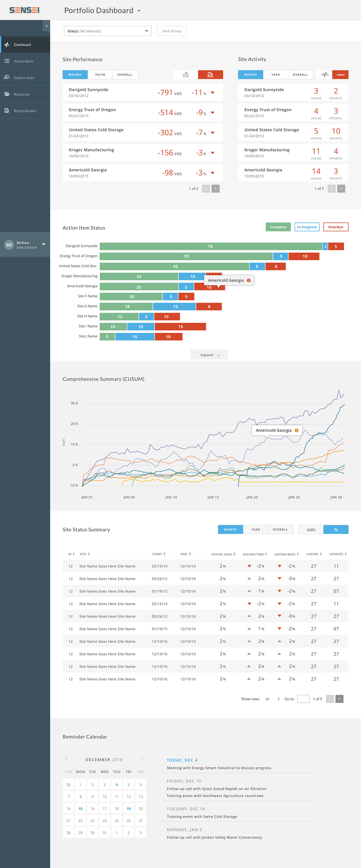Screen dimensions: 361x868
Task: Click the Sensei logo
Action: click(x=24, y=10)
